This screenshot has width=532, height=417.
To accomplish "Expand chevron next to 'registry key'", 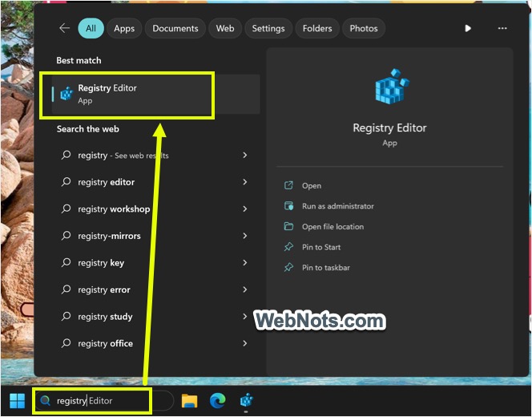I will pos(245,262).
